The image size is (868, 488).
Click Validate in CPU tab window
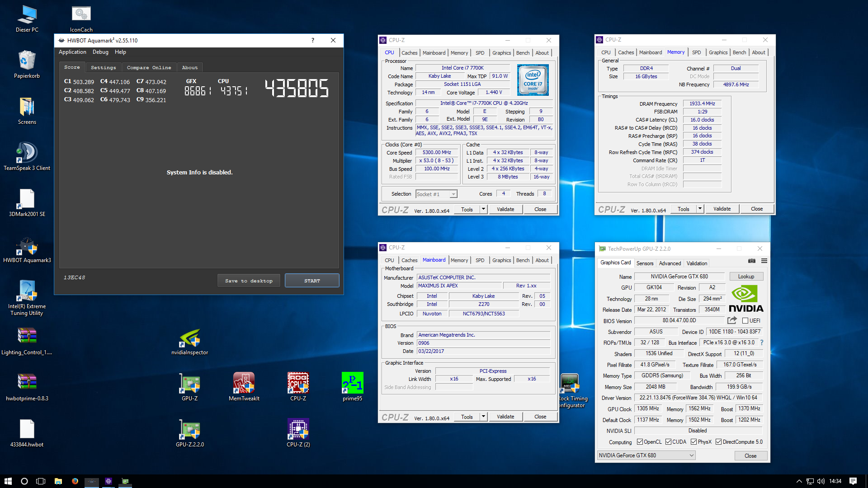click(505, 209)
